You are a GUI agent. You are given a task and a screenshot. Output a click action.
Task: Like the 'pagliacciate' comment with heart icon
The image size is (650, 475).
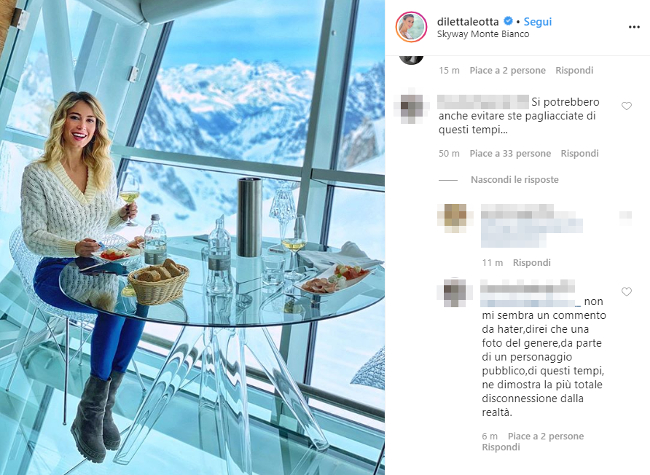626,106
